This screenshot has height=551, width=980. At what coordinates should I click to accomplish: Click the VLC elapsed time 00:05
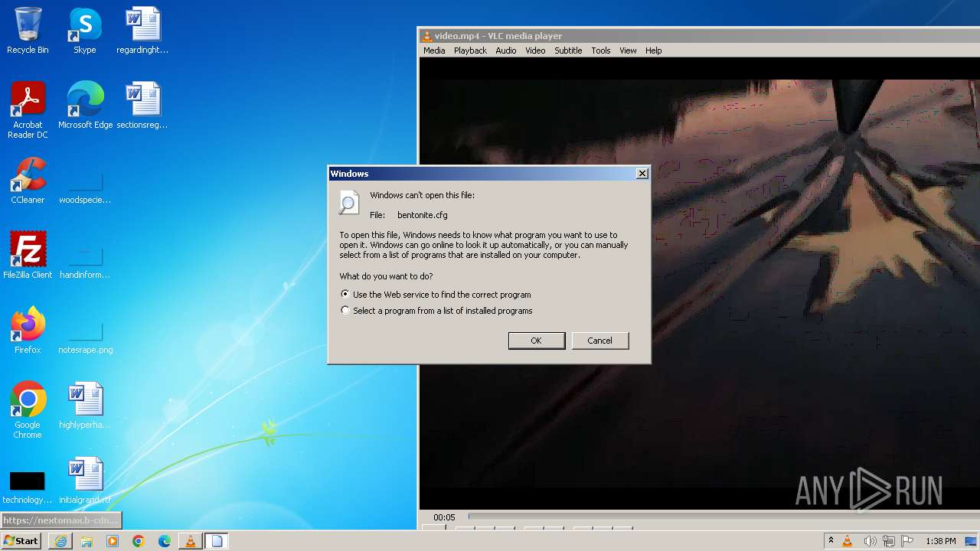[x=444, y=517]
